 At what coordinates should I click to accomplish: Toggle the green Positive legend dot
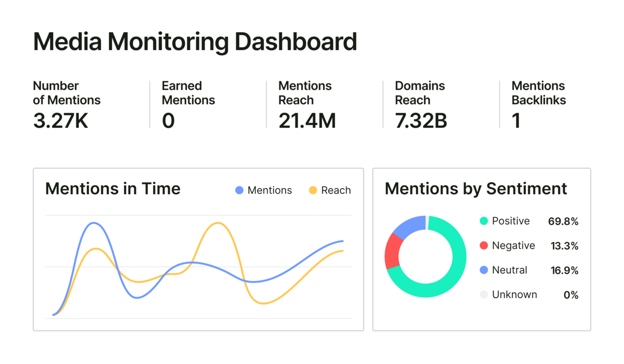pos(484,221)
